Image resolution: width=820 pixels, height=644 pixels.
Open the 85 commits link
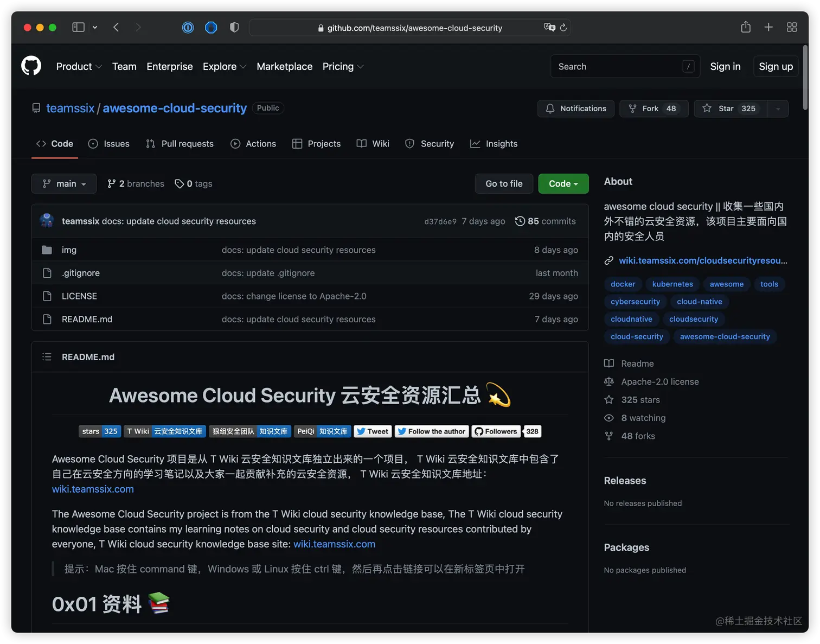pyautogui.click(x=546, y=221)
